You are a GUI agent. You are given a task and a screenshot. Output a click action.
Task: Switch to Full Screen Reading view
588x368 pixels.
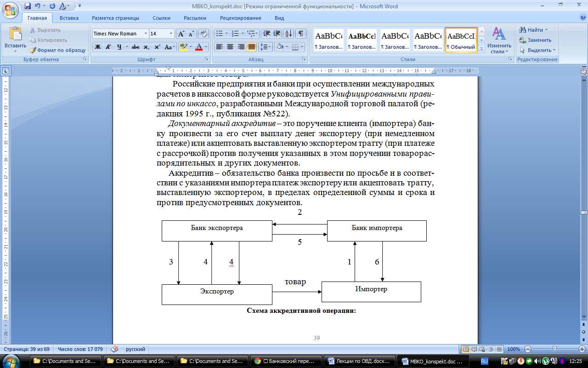tap(474, 349)
